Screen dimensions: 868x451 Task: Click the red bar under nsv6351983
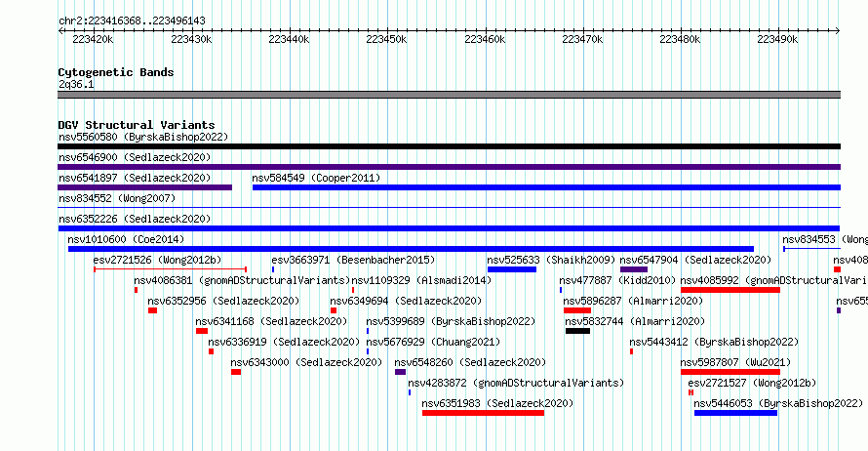[484, 413]
